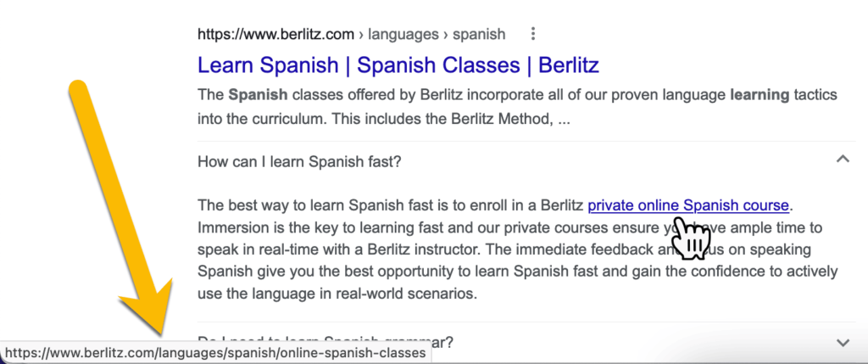Collapse the "How can I learn Spanish fast?" chevron
This screenshot has height=364, width=868.
[x=843, y=160]
